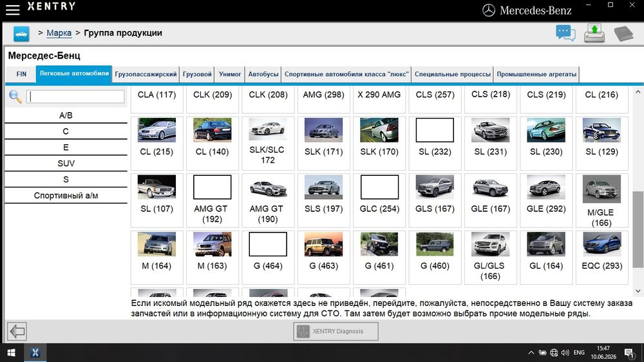Viewport: 644px width, 362px height.
Task: Select SL (230) model
Action: (x=546, y=143)
